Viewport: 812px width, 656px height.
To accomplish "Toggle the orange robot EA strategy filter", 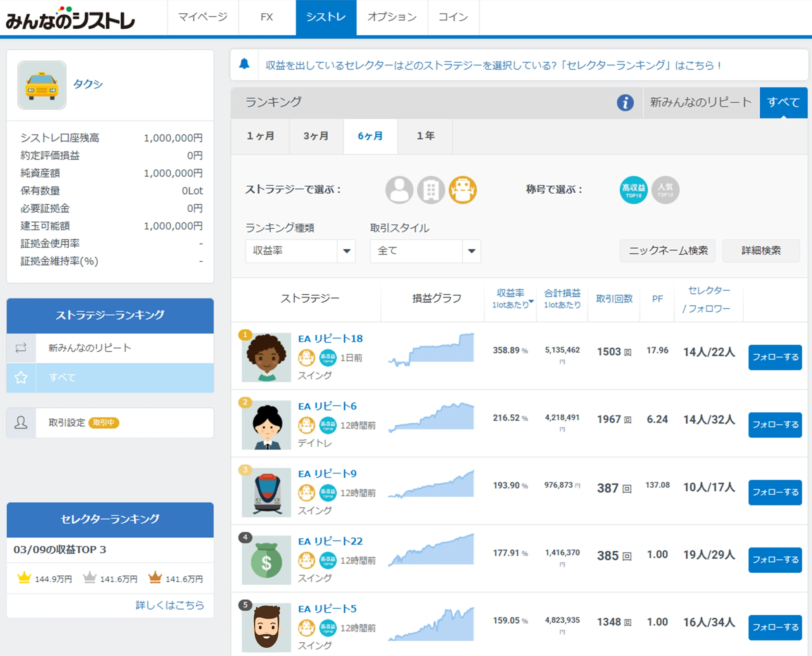I will pos(462,190).
